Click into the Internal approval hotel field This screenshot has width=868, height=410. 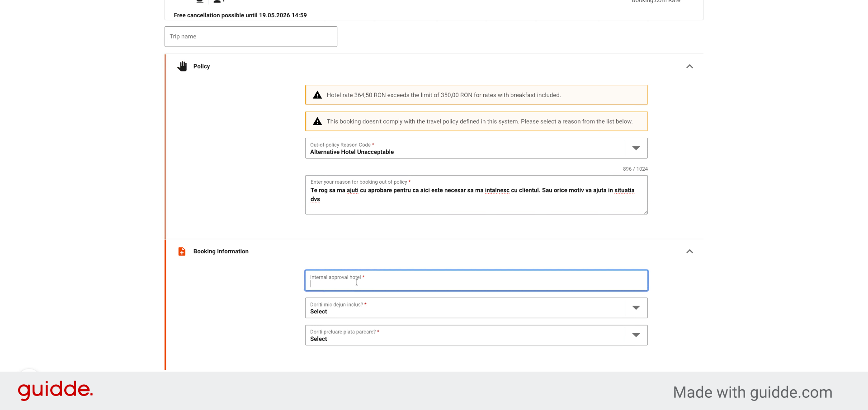(476, 280)
